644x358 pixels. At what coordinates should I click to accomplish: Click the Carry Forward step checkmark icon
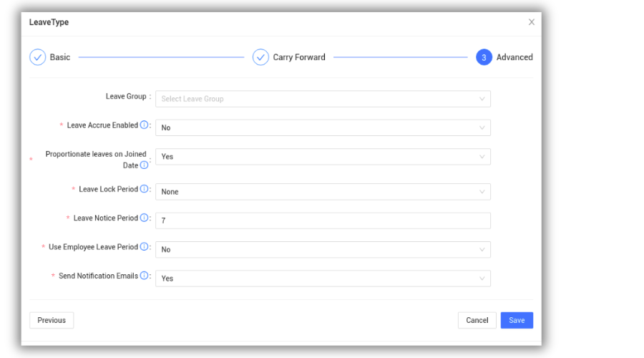coord(260,57)
